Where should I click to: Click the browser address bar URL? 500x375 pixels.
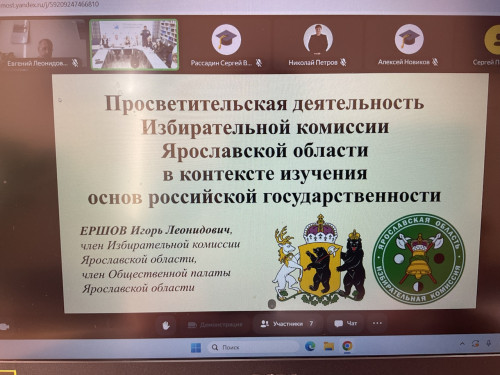[x=50, y=4]
